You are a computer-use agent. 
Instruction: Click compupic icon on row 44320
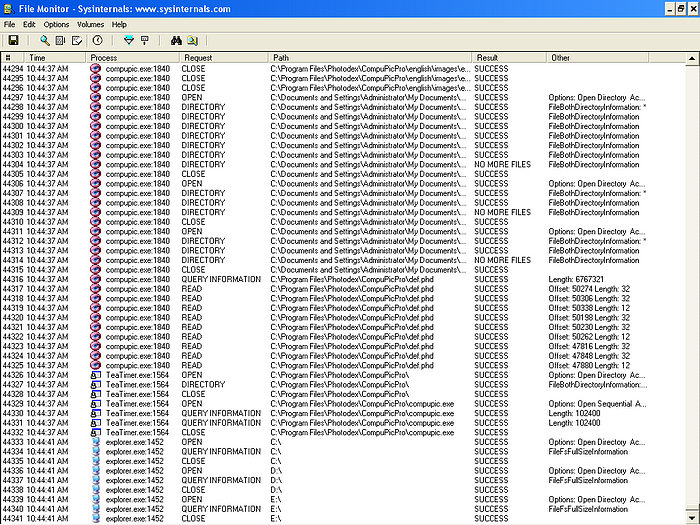tap(96, 317)
